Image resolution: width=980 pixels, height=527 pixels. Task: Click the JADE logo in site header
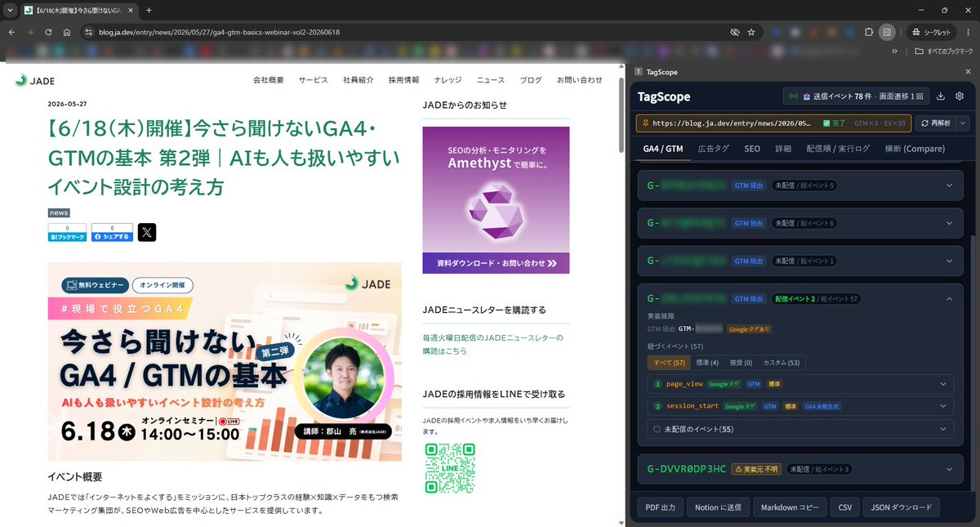[35, 80]
